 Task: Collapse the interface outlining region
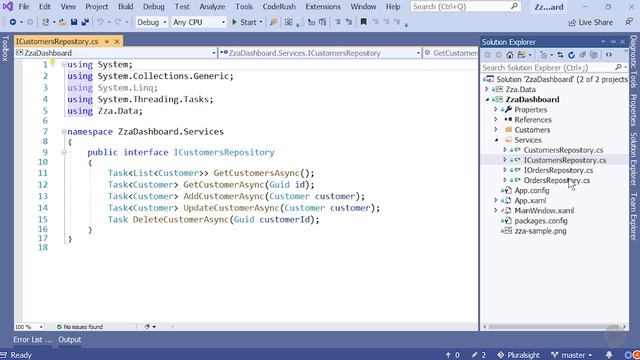tap(64, 152)
